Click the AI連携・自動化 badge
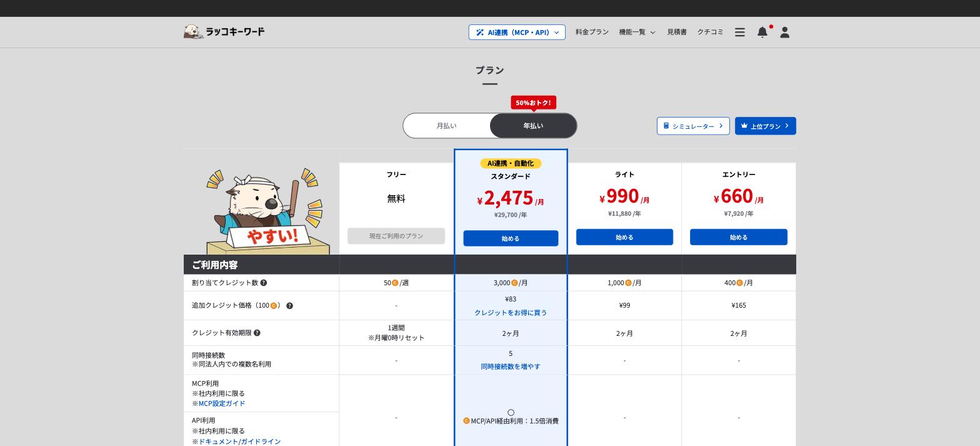The height and width of the screenshot is (446, 980). tap(511, 163)
